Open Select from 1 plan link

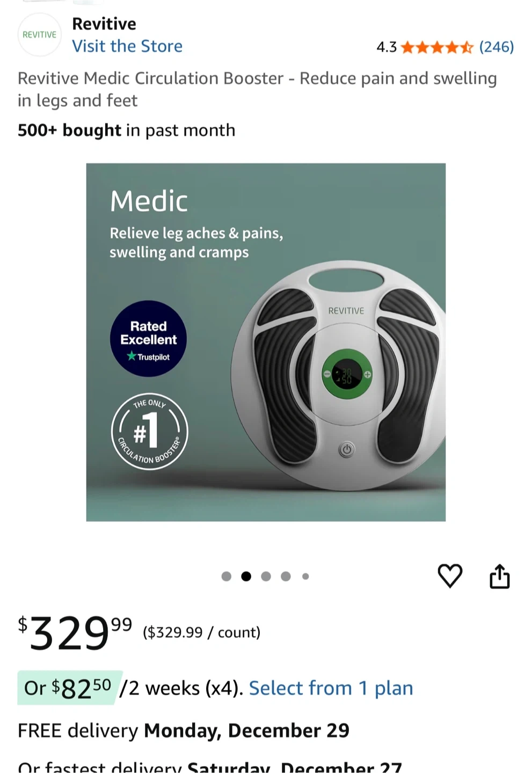(331, 688)
